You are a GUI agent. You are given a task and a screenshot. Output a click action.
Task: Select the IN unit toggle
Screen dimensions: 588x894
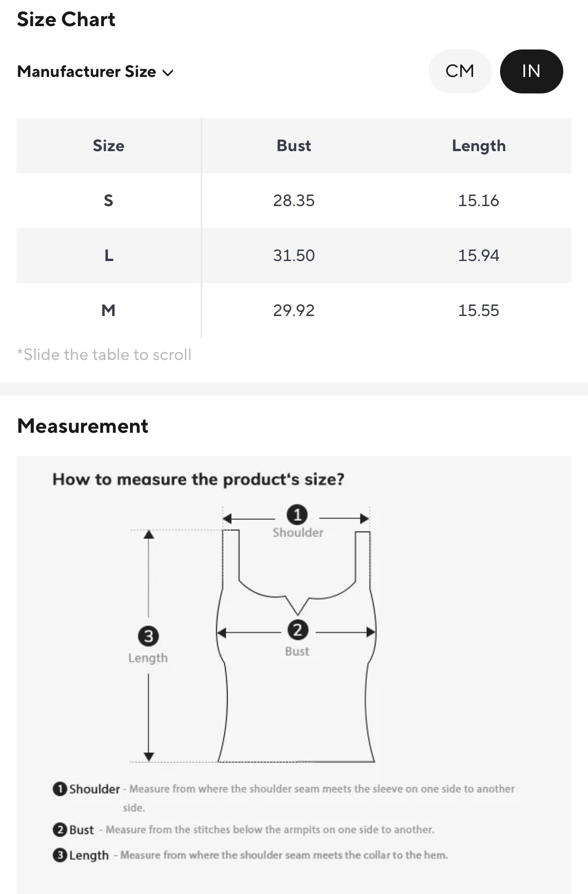531,71
